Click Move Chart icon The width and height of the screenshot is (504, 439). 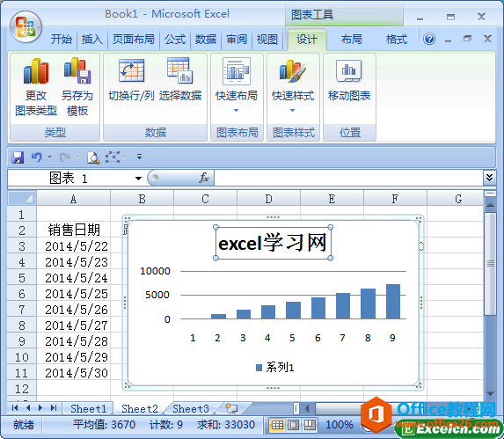[349, 70]
